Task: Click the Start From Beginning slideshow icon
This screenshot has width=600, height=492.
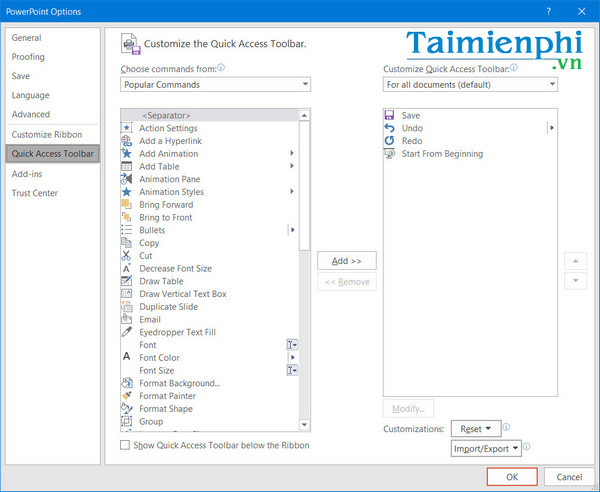Action: click(x=390, y=153)
